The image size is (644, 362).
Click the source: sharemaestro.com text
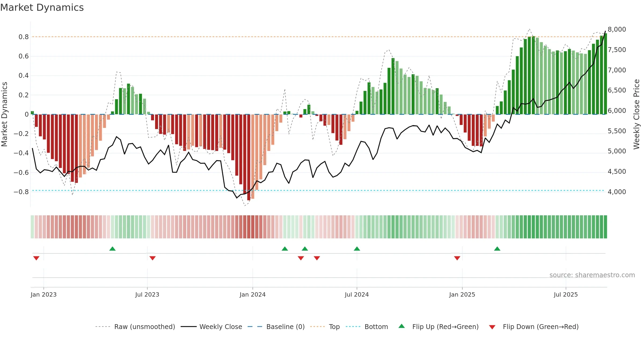coord(592,275)
